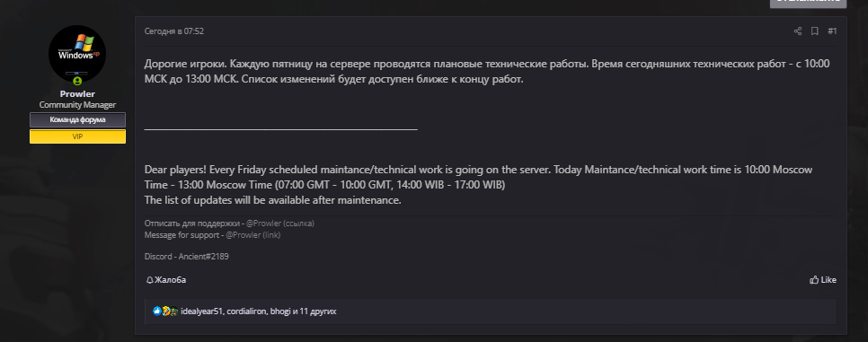View Prowler's Windows XP avatar

[77, 54]
